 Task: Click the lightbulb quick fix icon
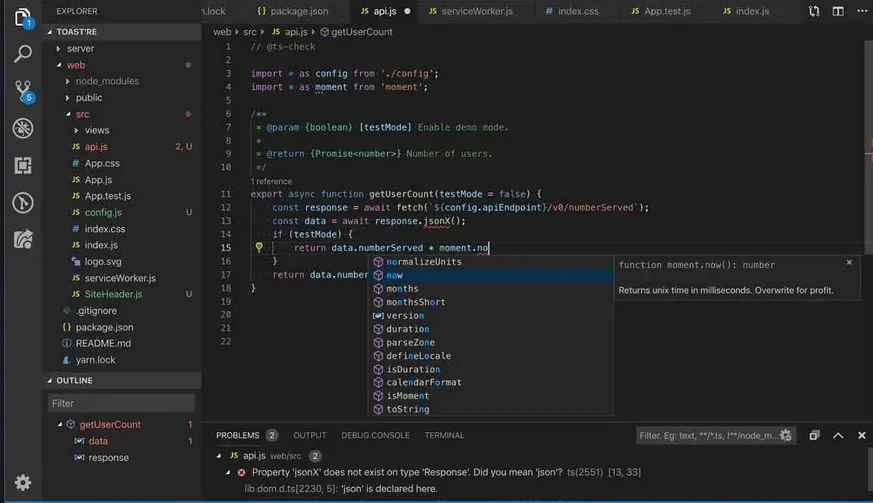[259, 247]
